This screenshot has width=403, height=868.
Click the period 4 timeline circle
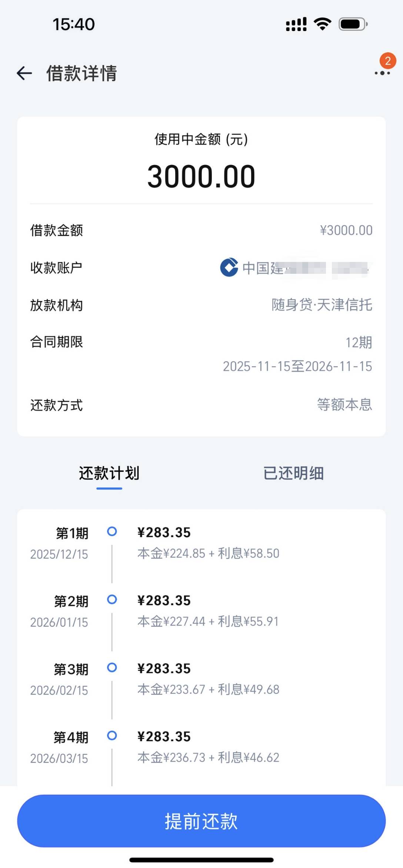pyautogui.click(x=112, y=736)
